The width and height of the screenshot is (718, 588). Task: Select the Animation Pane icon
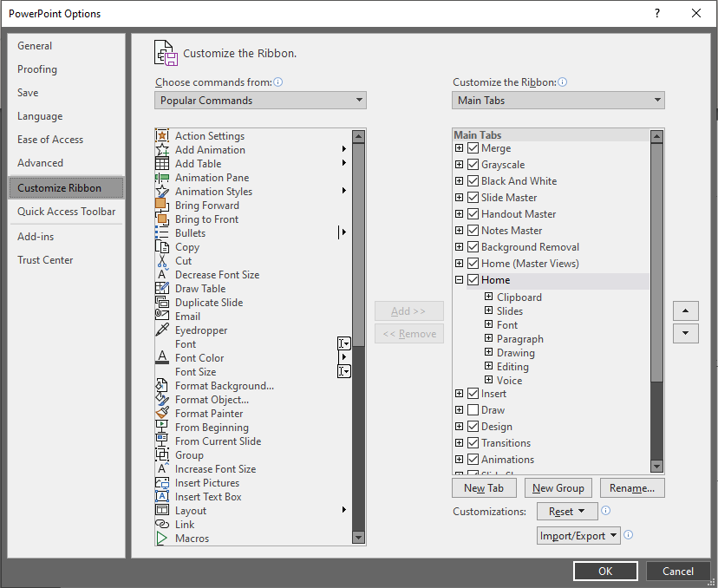[162, 178]
